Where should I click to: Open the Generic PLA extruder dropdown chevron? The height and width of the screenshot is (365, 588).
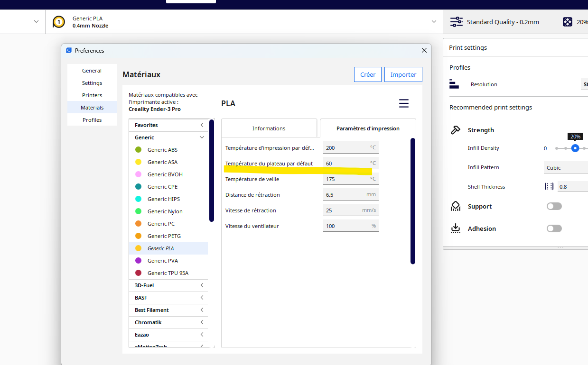tap(434, 22)
